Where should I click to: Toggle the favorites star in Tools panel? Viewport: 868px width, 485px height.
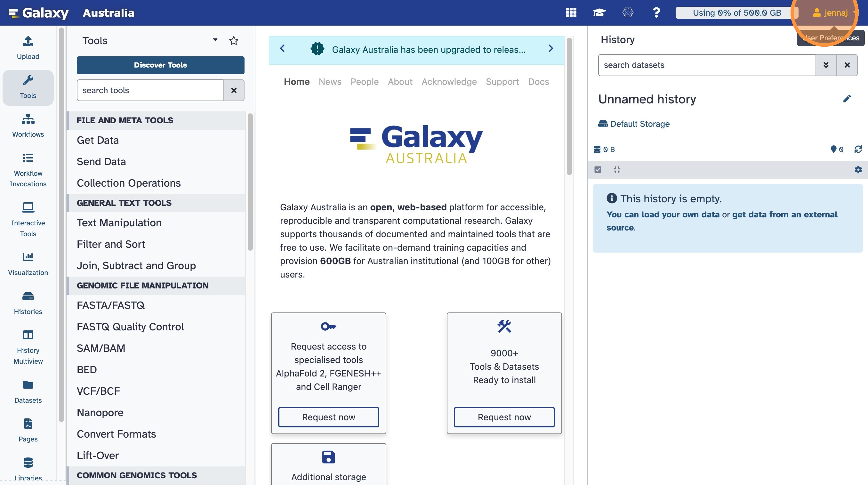(234, 41)
